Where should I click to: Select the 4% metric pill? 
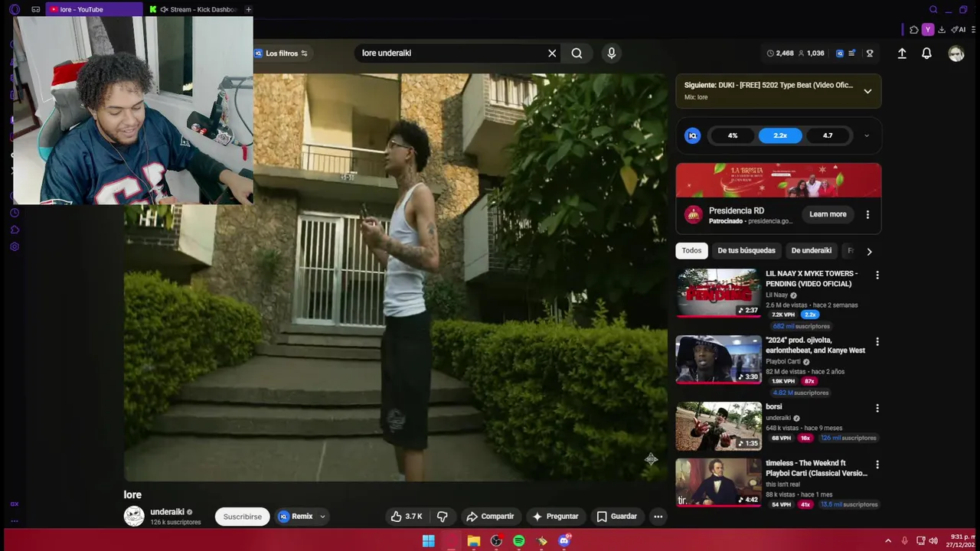(x=733, y=135)
